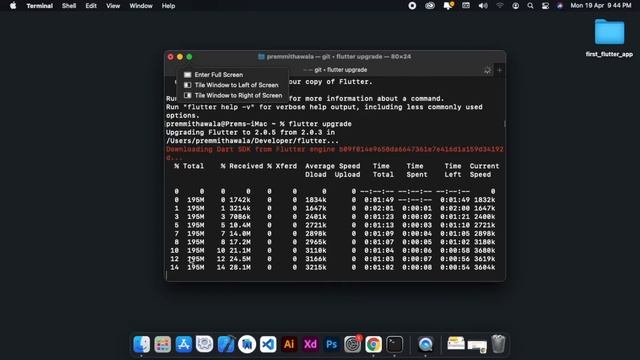This screenshot has height=360, width=640.
Task: Activate Siri from the menu bar
Action: pos(560,6)
